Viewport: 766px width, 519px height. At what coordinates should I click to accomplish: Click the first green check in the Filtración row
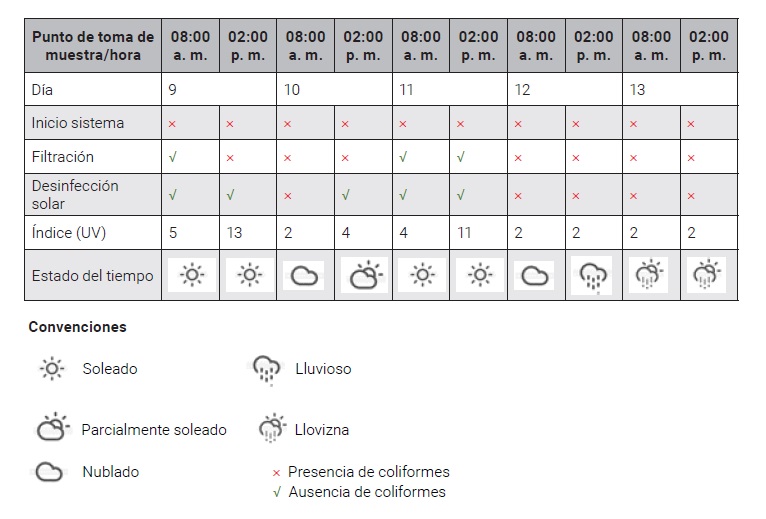[x=173, y=157]
